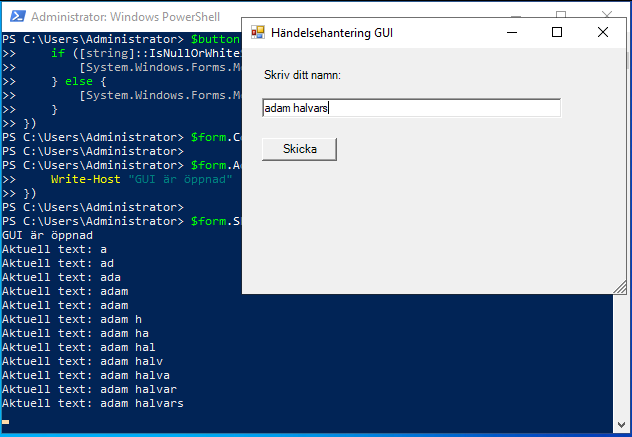This screenshot has width=632, height=437.
Task: Click the 'Skriv ditt namn:' label
Action: tap(301, 75)
